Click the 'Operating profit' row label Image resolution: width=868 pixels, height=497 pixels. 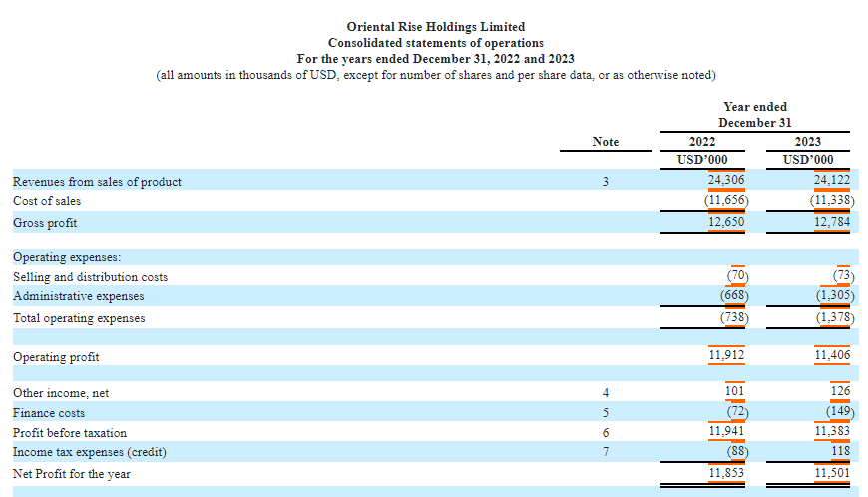click(56, 357)
